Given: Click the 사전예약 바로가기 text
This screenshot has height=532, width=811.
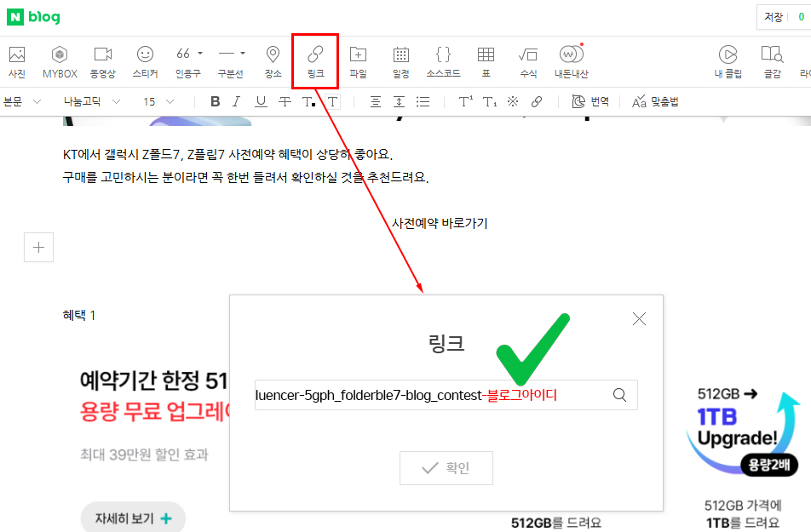Looking at the screenshot, I should click(x=440, y=223).
